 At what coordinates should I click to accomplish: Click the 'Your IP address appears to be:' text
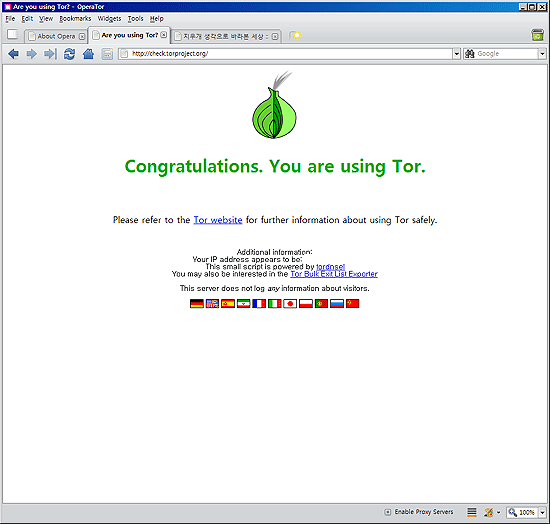pos(247,260)
